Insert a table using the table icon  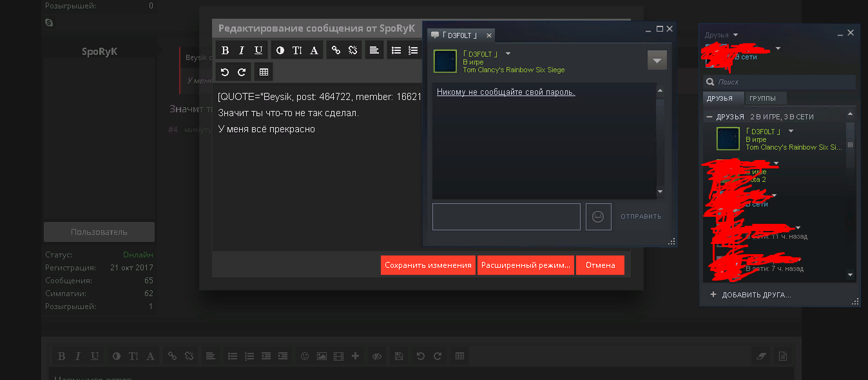click(263, 72)
